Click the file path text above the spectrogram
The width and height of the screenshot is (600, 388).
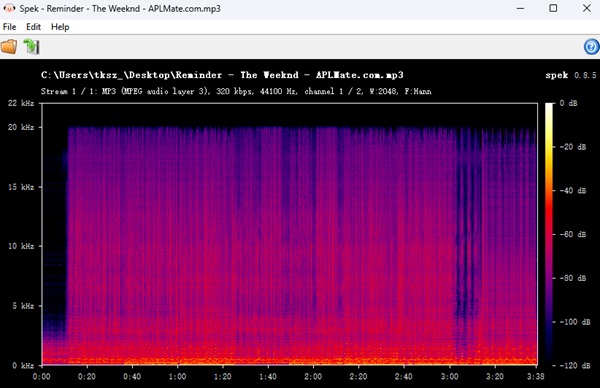(222, 75)
